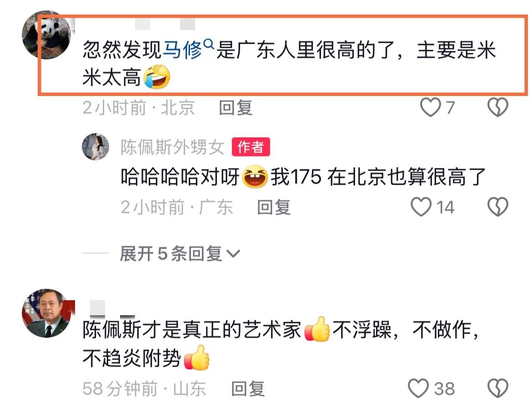Open the panda avatar profile
The width and height of the screenshot is (532, 398).
tap(46, 35)
